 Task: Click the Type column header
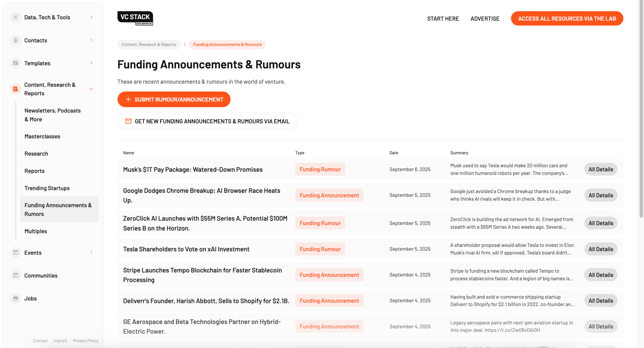pos(300,153)
